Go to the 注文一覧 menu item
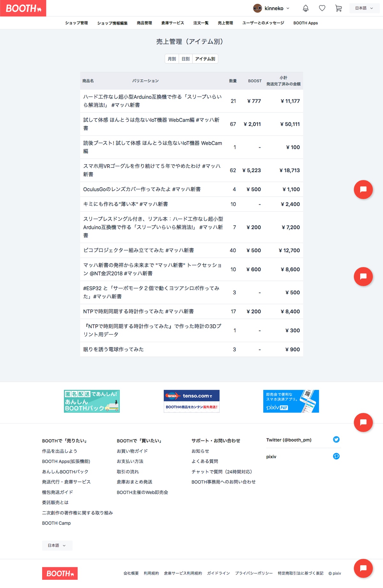 201,23
